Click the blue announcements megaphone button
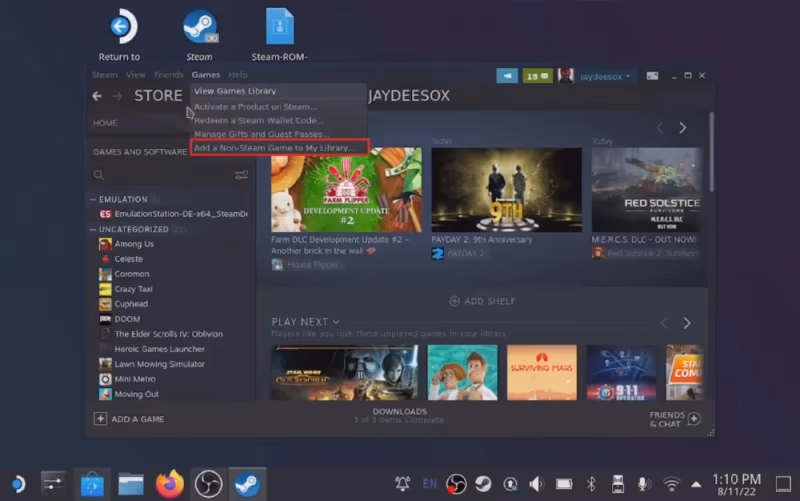 pos(507,76)
